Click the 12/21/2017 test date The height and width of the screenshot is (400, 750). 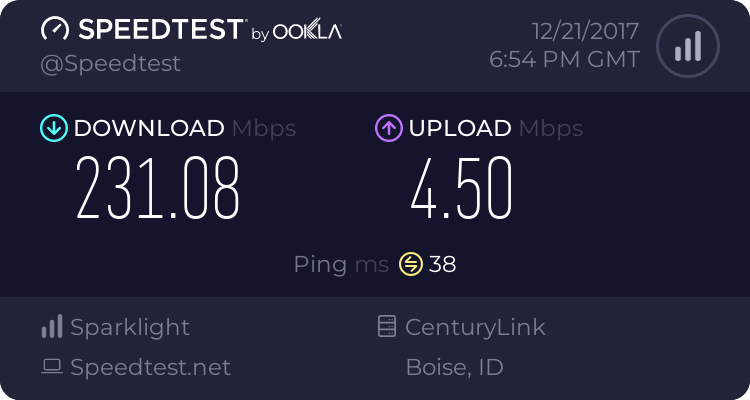coord(576,31)
